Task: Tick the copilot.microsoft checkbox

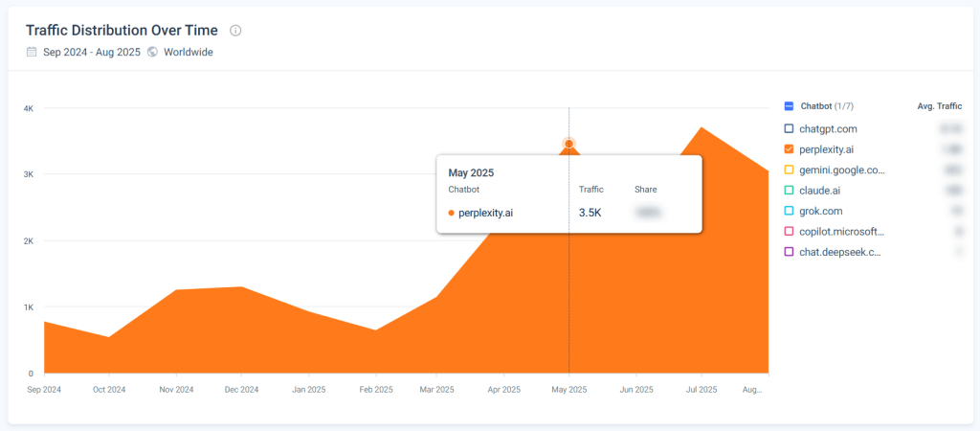Action: (789, 232)
